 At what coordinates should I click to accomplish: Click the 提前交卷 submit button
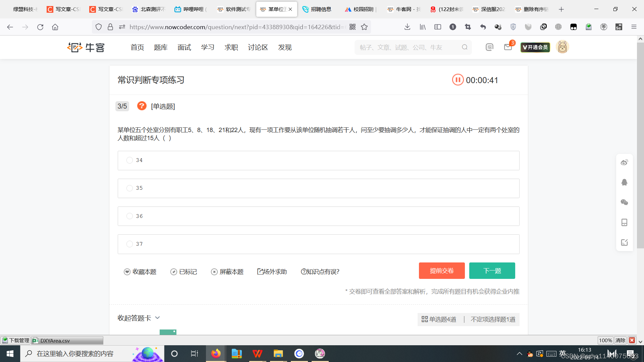coord(442,270)
